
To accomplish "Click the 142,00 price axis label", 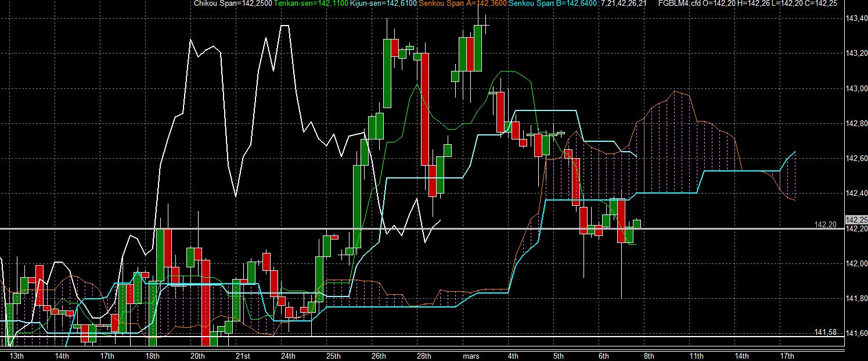I will pyautogui.click(x=856, y=263).
